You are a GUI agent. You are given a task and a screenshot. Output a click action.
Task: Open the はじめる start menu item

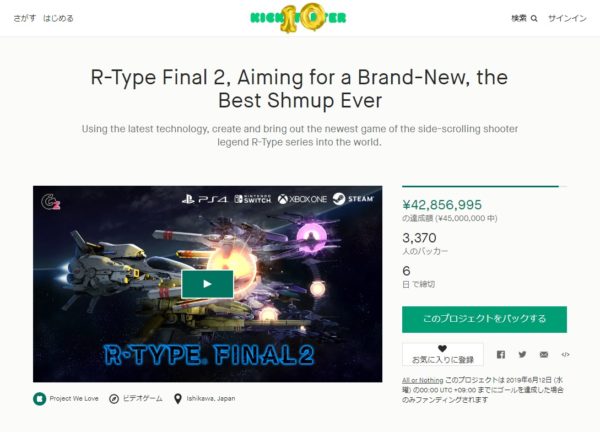coord(58,18)
